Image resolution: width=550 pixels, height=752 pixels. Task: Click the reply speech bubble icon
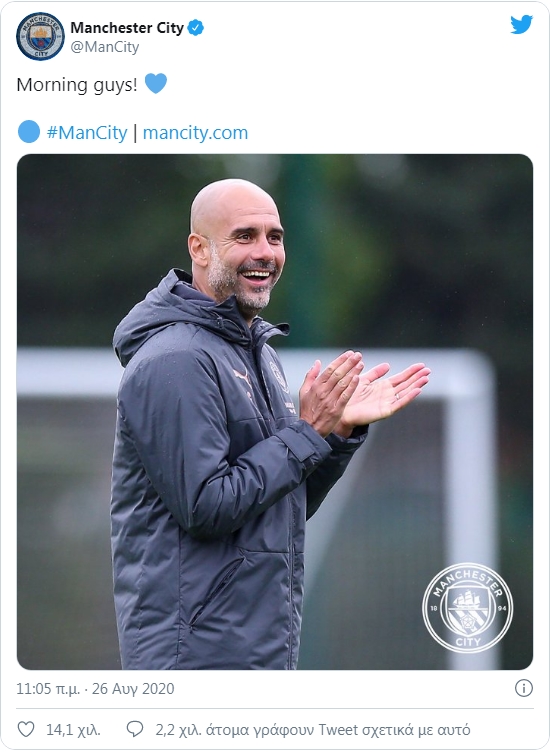(x=135, y=729)
